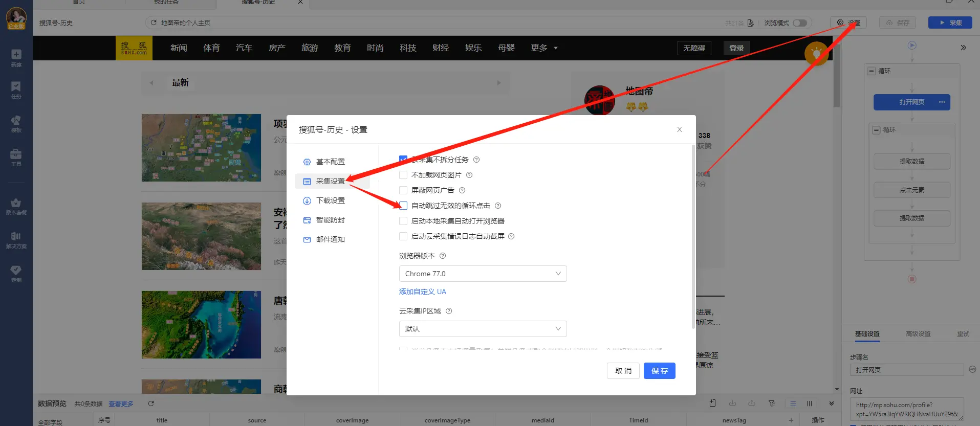Select the 点击元素 workflow step
The image size is (980, 426).
click(x=912, y=190)
